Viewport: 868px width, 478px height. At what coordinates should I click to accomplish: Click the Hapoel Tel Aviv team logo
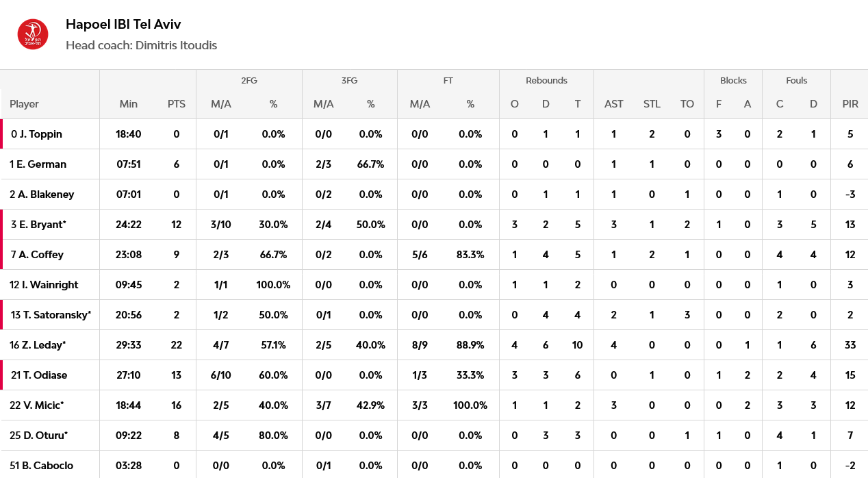(33, 34)
